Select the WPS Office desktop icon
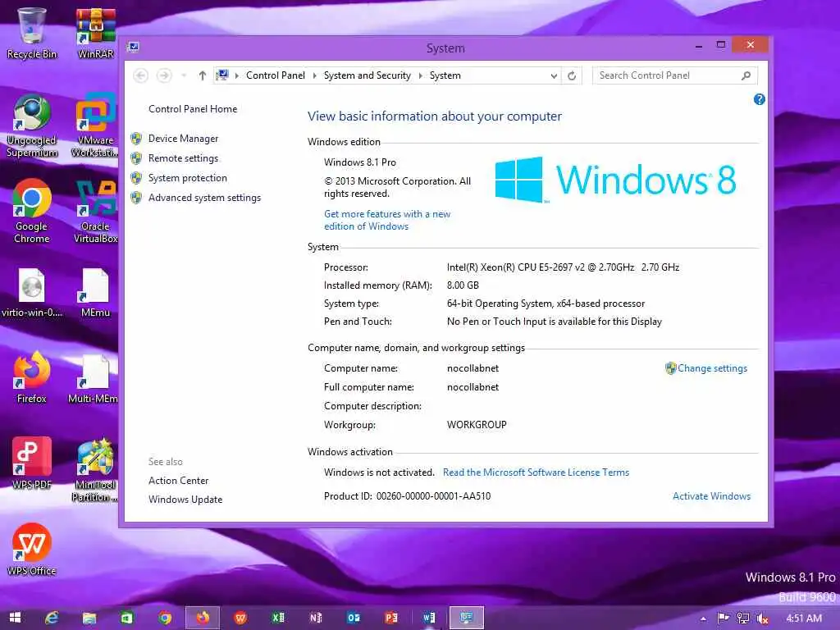This screenshot has width=840, height=630. point(32,550)
